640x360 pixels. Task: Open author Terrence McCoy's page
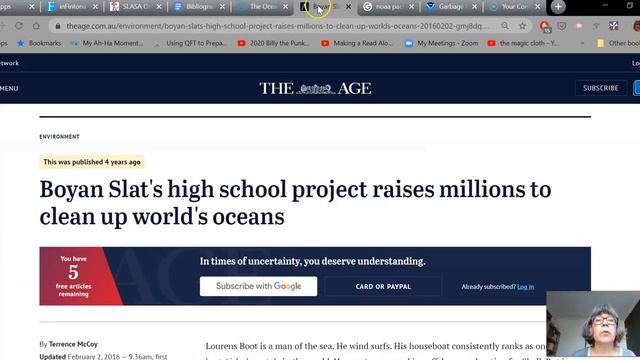tap(73, 344)
